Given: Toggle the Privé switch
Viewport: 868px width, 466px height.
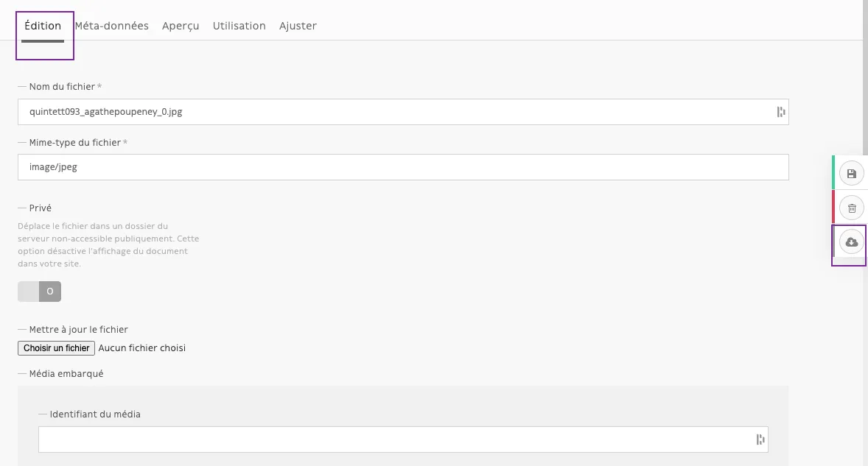Looking at the screenshot, I should point(39,292).
